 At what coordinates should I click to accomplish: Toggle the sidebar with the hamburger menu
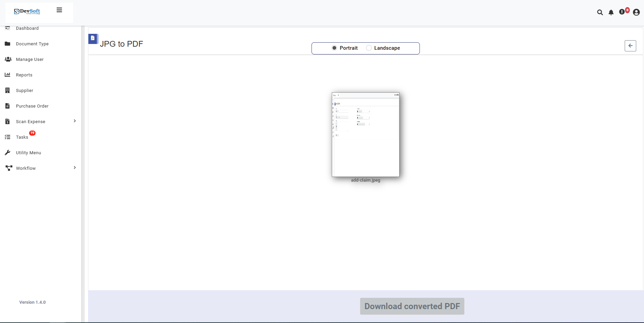(x=59, y=10)
